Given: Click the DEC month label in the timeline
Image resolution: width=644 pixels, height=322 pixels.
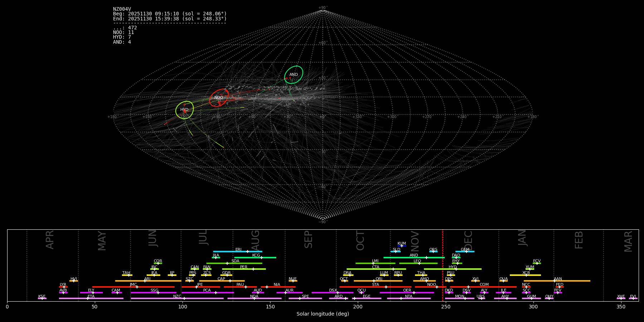Looking at the screenshot, I should [468, 240].
